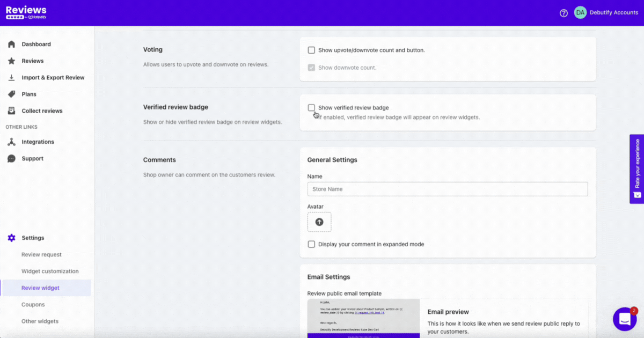
Task: Go to the Reviews menu item
Action: pos(33,61)
